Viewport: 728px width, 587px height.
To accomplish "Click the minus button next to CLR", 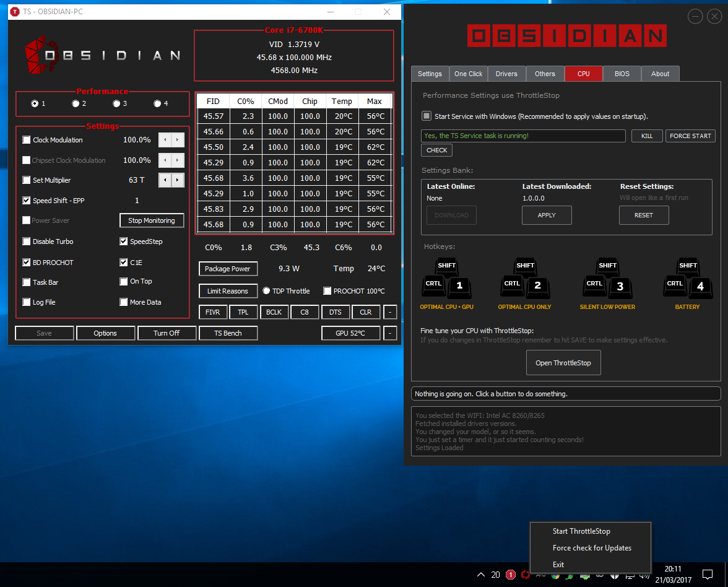I will coord(390,312).
